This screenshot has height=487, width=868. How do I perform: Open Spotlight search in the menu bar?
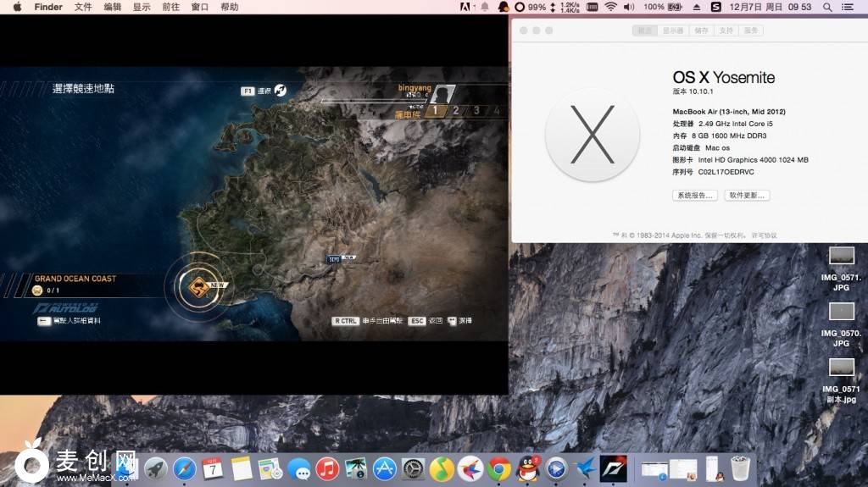(x=826, y=7)
